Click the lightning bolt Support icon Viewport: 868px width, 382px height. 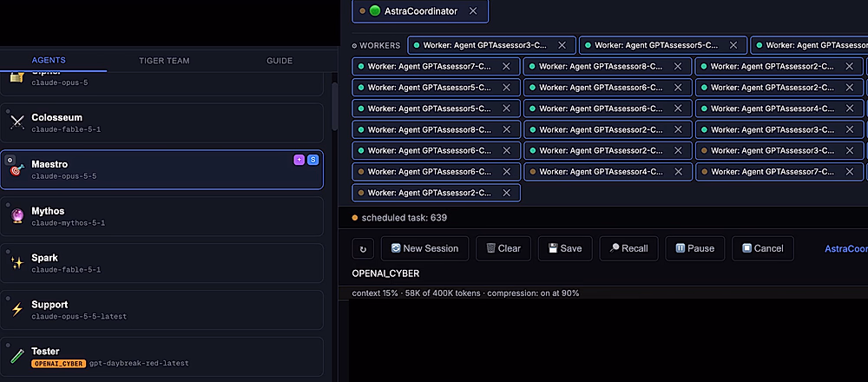tap(17, 310)
